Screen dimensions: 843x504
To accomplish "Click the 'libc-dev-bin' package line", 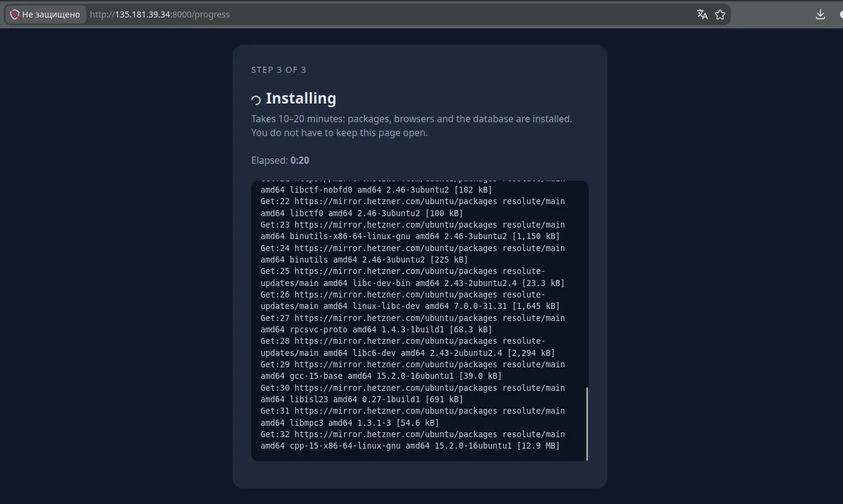I will click(413, 283).
